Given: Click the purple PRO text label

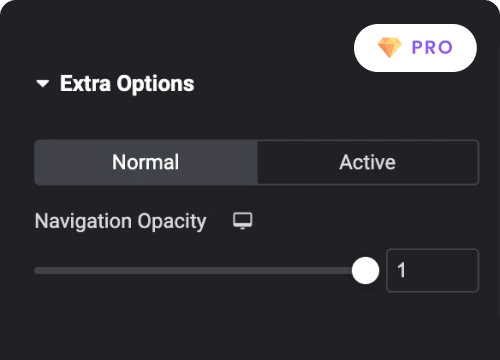Looking at the screenshot, I should point(432,47).
